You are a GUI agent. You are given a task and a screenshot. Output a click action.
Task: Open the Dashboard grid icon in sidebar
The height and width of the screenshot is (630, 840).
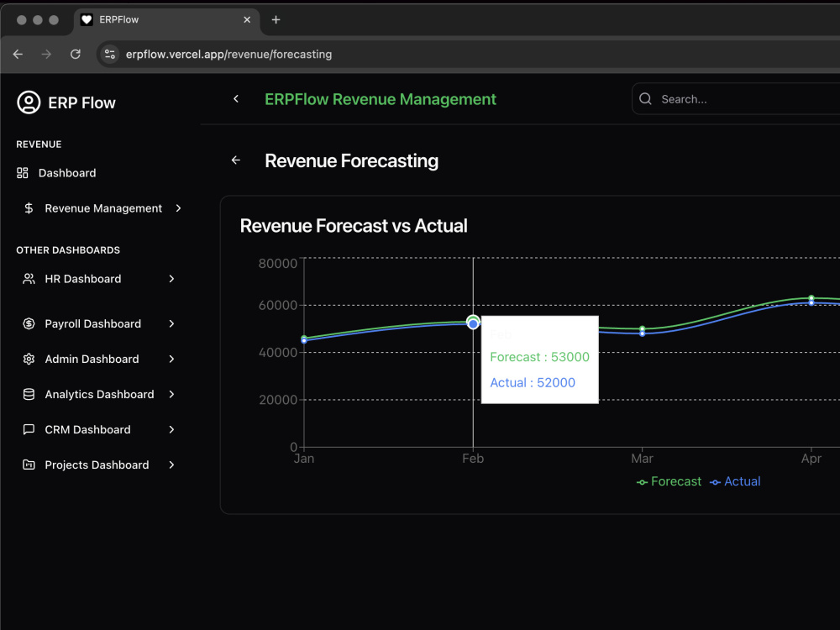coord(23,173)
